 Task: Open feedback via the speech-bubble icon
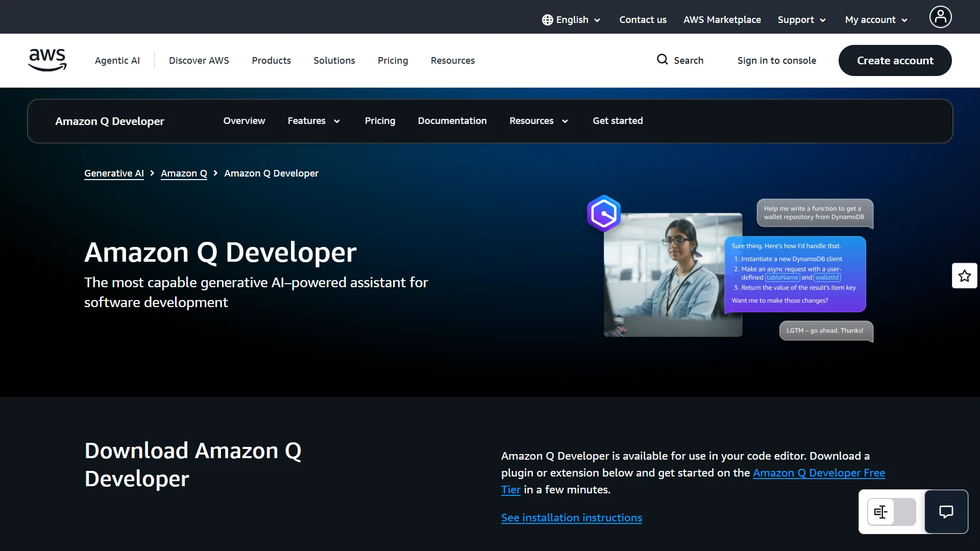point(946,512)
